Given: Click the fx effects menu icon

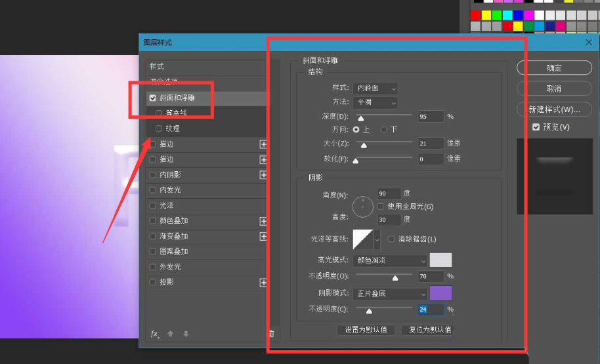Looking at the screenshot, I should coord(154,334).
